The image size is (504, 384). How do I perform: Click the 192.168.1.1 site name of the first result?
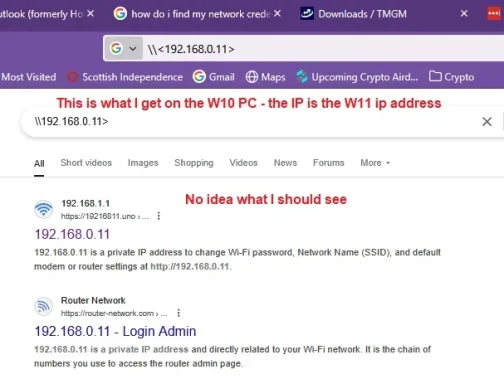pyautogui.click(x=85, y=203)
